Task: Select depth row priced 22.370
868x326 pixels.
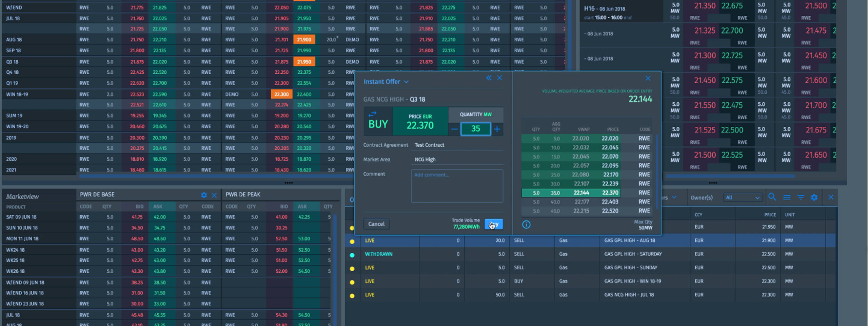Action: (x=587, y=193)
